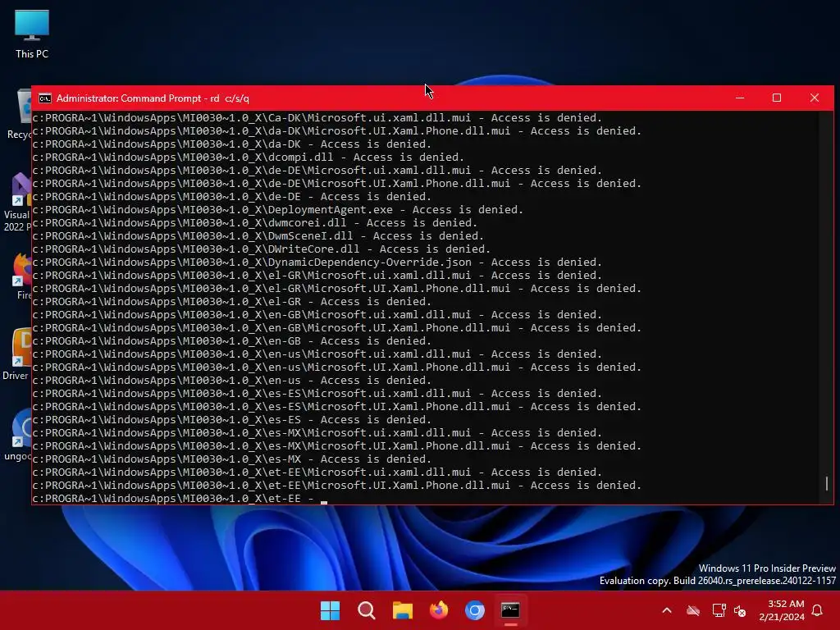
Task: Open the notification bell
Action: pyautogui.click(x=818, y=610)
